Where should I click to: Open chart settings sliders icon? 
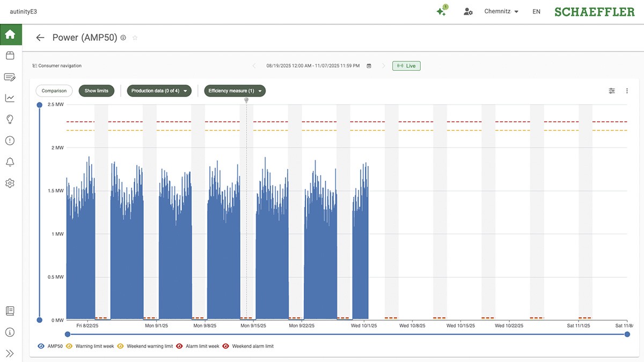[612, 91]
